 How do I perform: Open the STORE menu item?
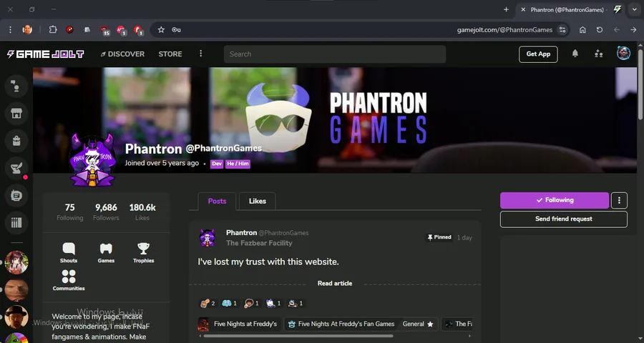170,54
